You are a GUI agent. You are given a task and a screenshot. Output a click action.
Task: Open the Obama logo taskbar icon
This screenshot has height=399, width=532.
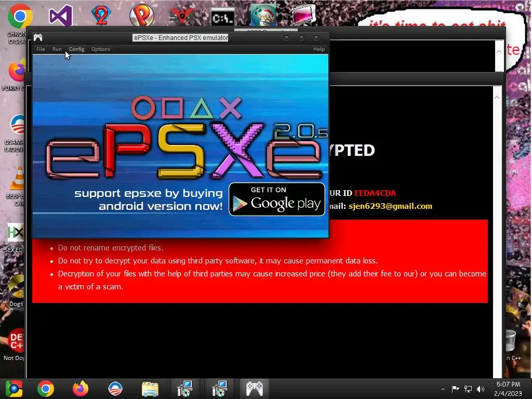(x=115, y=389)
